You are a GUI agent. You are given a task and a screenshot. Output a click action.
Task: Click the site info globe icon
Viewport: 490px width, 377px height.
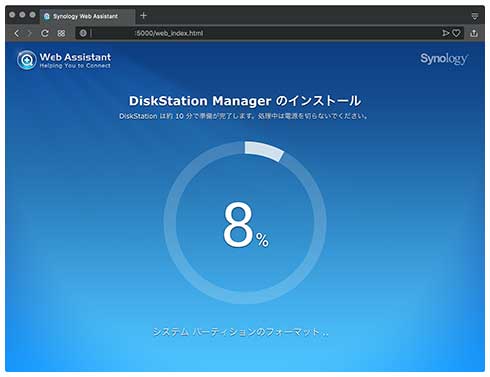[83, 33]
